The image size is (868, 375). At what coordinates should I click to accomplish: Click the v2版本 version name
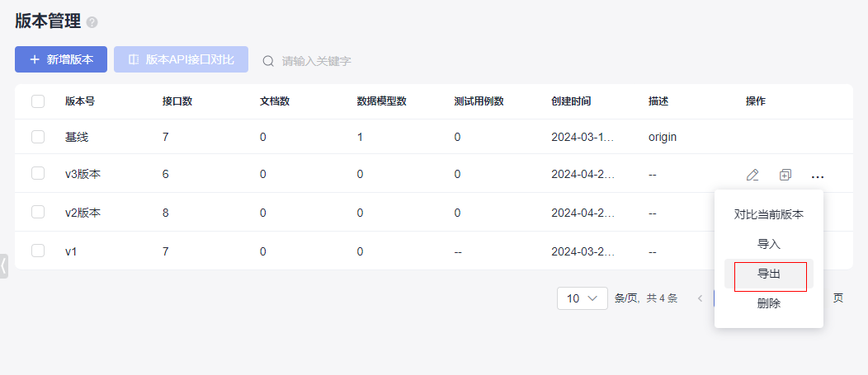pyautogui.click(x=83, y=213)
